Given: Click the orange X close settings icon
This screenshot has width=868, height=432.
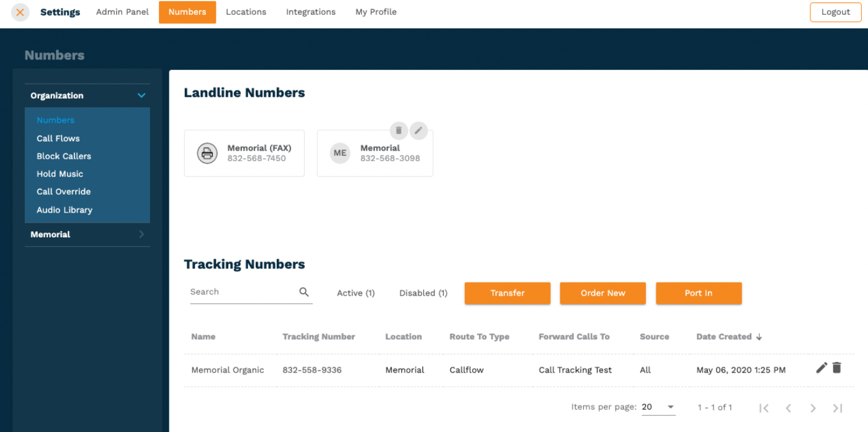Looking at the screenshot, I should click(x=20, y=12).
